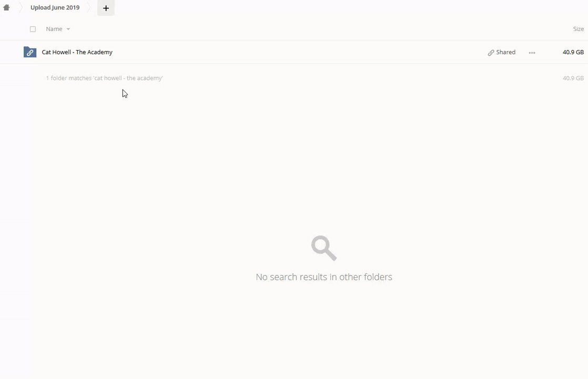Viewport: 588px width, 379px height.
Task: Sort files by the Name column
Action: pos(54,29)
